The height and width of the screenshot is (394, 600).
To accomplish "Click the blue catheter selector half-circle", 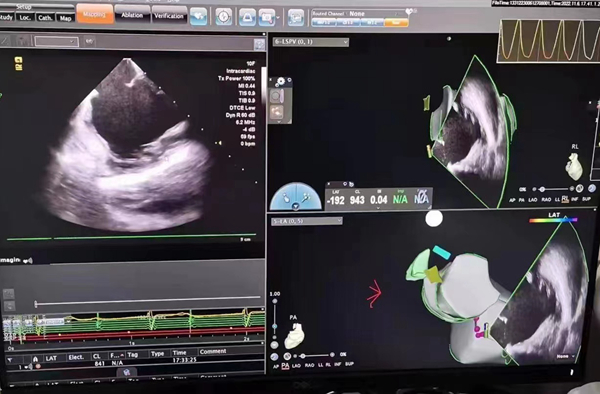I will [296, 197].
